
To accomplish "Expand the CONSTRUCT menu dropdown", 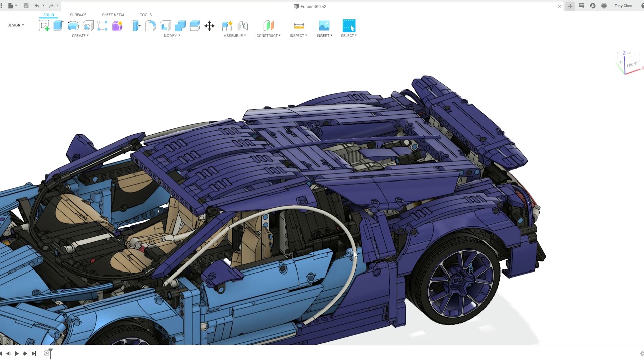I will click(x=268, y=36).
